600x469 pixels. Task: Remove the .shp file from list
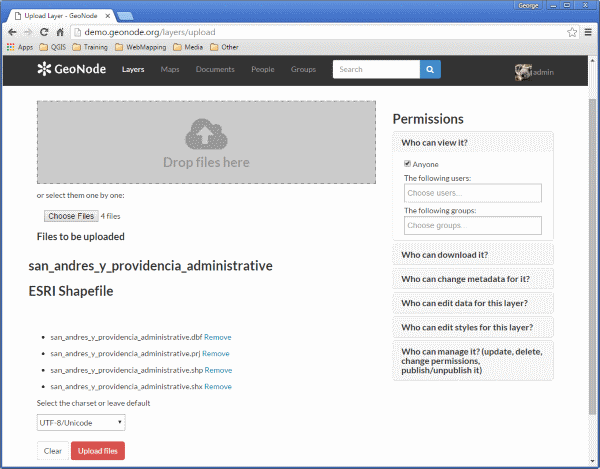[218, 370]
